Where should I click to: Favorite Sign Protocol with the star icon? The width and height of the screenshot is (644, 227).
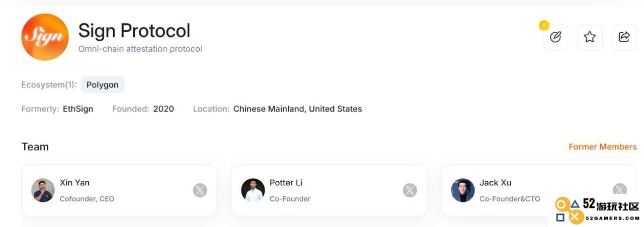tap(590, 37)
